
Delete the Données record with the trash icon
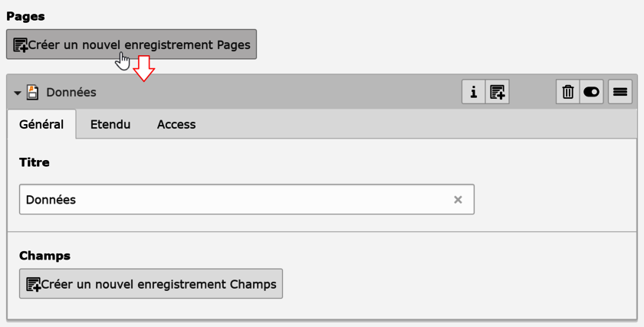point(568,93)
